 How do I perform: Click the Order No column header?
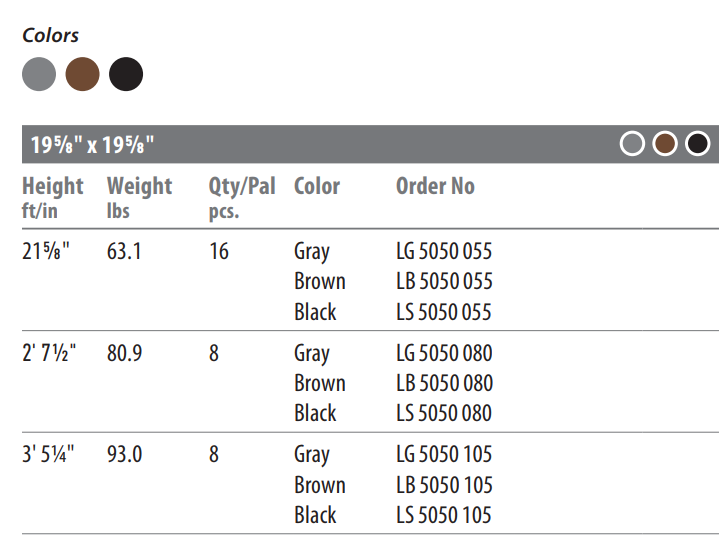click(435, 186)
